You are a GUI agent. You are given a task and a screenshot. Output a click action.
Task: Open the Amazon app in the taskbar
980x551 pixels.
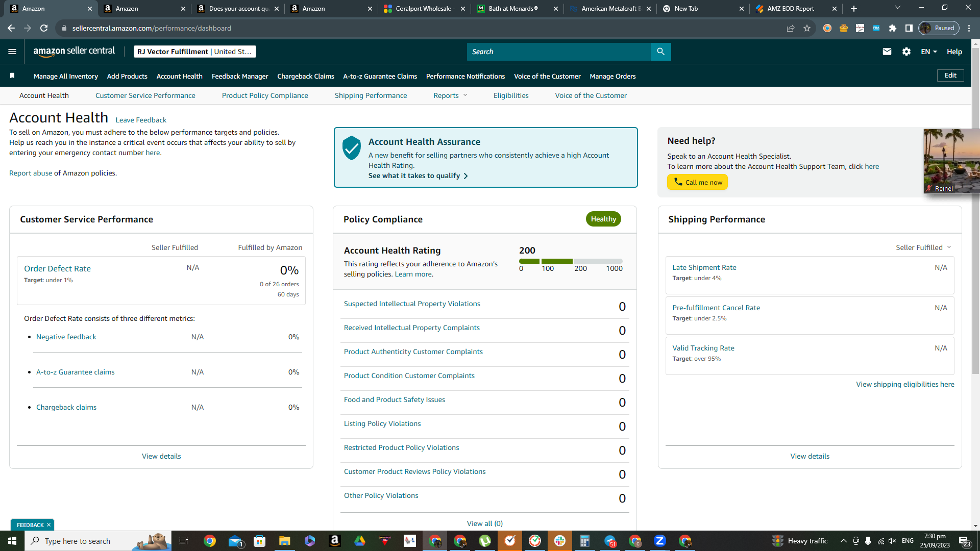pos(335,541)
